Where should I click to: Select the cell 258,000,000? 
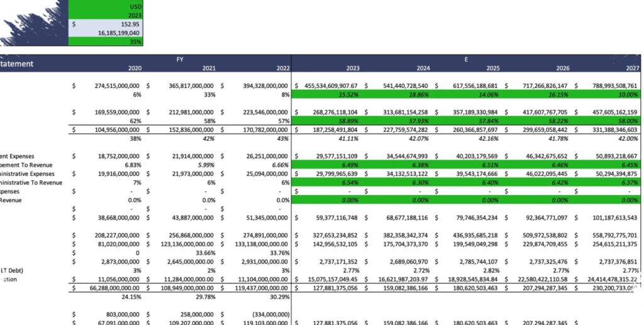tap(197, 314)
